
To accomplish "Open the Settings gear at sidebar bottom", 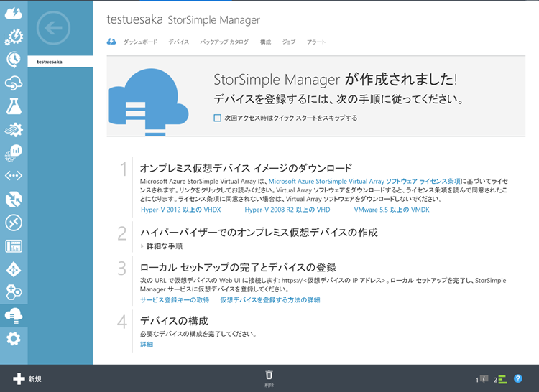I will coord(14,339).
